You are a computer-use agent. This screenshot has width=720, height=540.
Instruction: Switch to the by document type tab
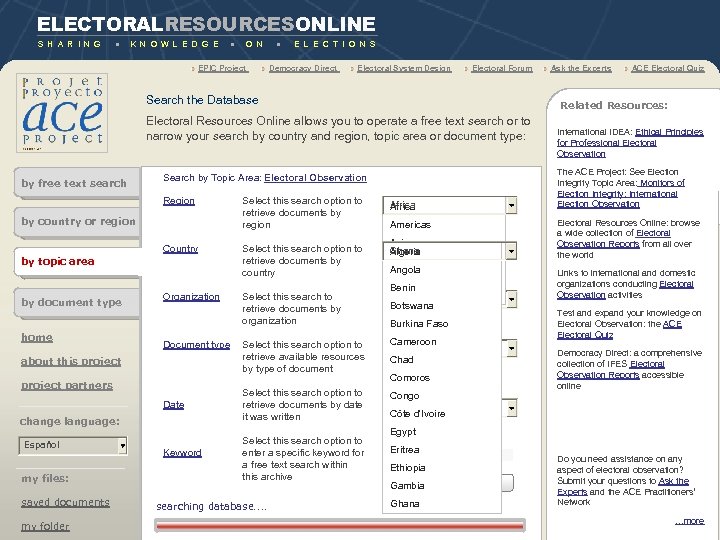point(77,303)
